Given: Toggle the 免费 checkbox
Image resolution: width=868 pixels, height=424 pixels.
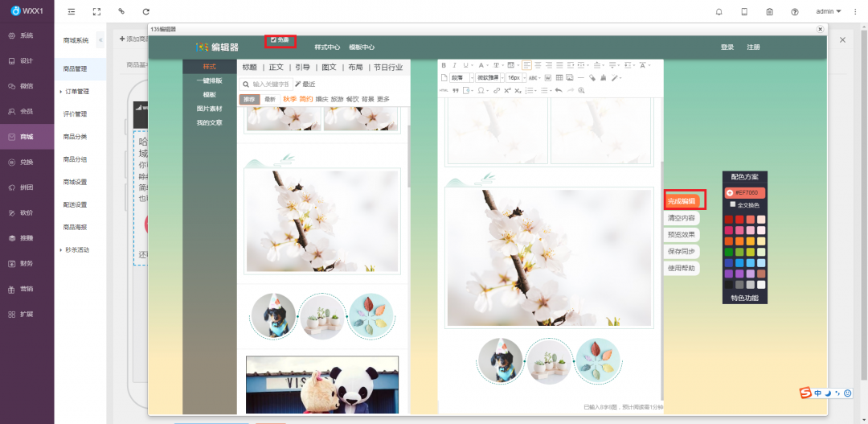Looking at the screenshot, I should (x=274, y=39).
